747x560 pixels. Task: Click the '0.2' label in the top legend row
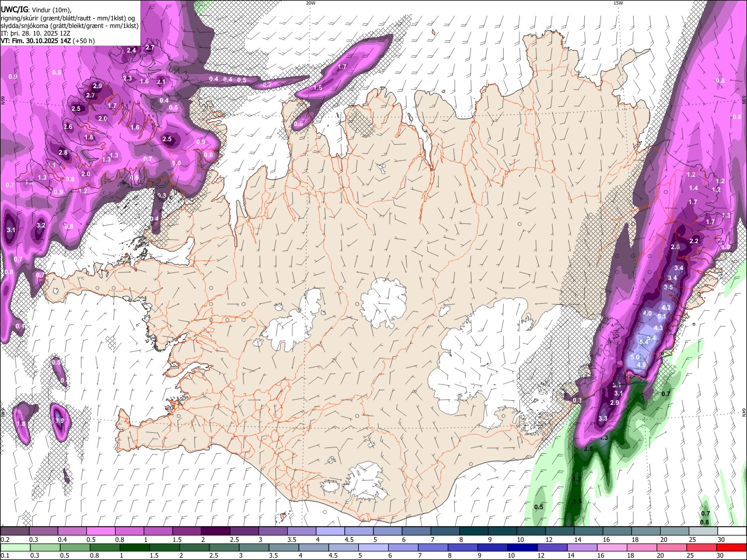point(5,540)
